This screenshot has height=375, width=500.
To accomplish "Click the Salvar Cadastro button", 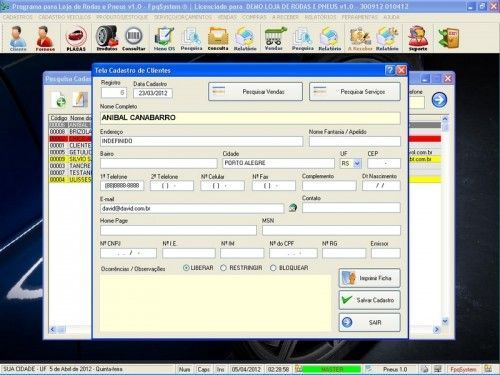I will 369,300.
